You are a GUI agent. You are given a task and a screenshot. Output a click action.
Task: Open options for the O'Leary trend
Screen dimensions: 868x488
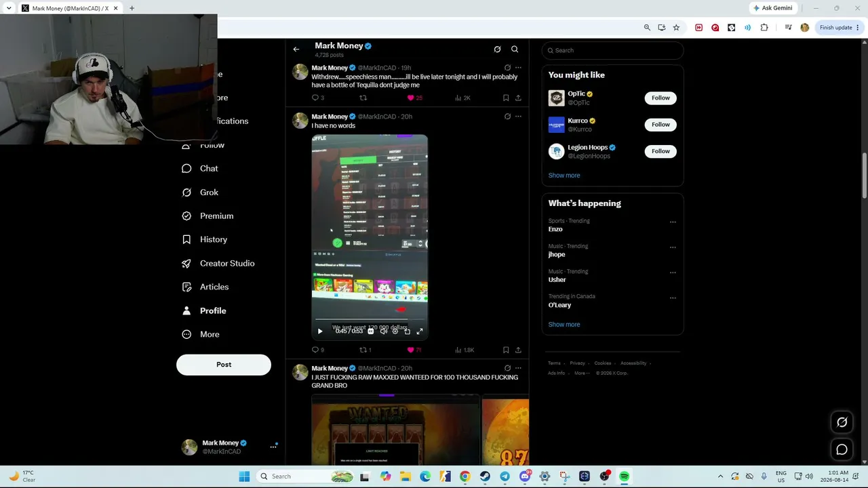[x=673, y=298]
